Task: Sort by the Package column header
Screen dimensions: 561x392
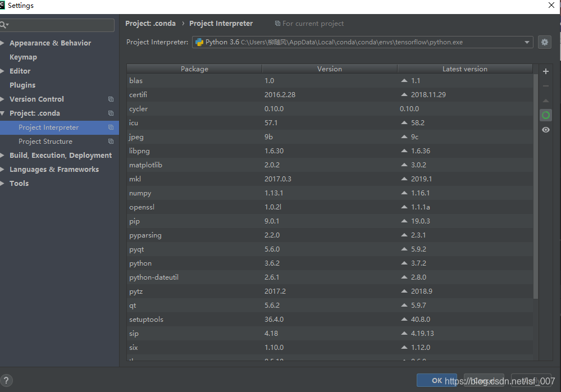Action: 194,69
